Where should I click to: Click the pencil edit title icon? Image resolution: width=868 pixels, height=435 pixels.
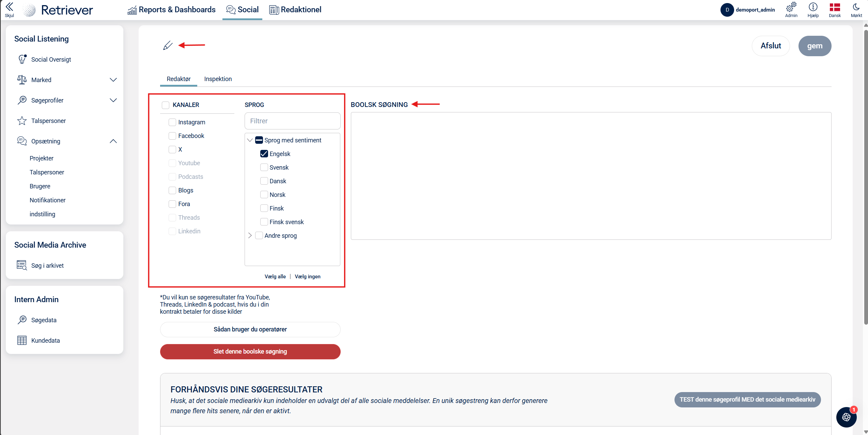point(168,45)
